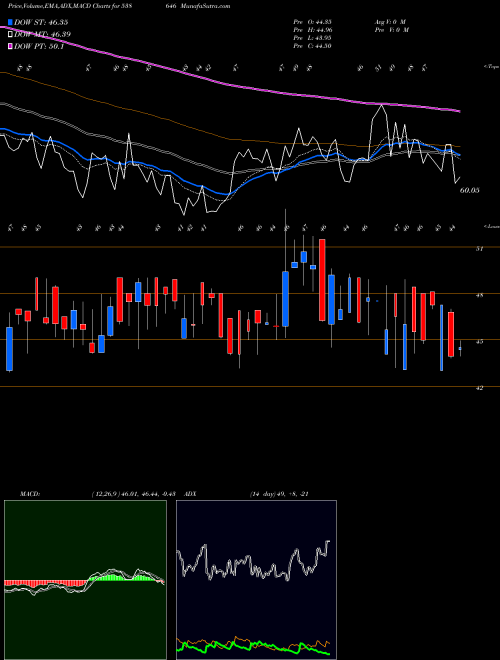Viewport: 500px width, 660px height.
Task: Click the last small blue candlestick near 45
Action: [460, 349]
